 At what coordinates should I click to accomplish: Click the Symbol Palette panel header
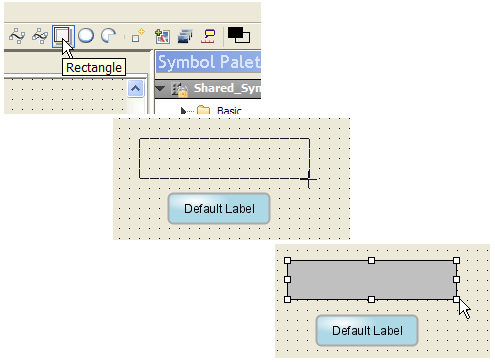[208, 62]
